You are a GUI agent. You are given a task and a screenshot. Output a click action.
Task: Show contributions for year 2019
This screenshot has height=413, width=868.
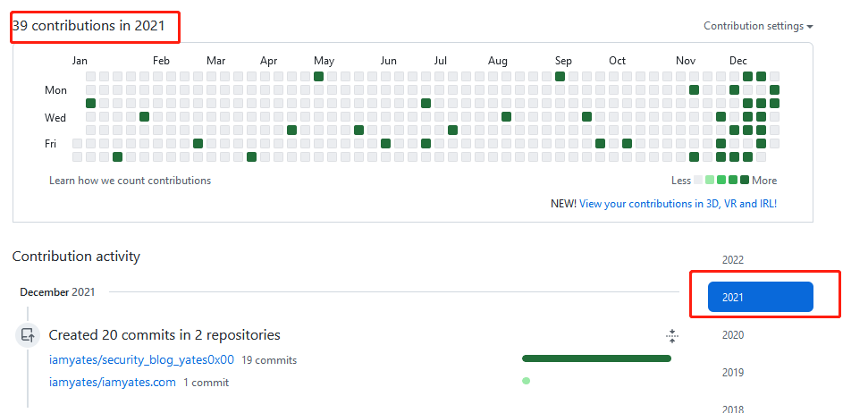coord(733,373)
